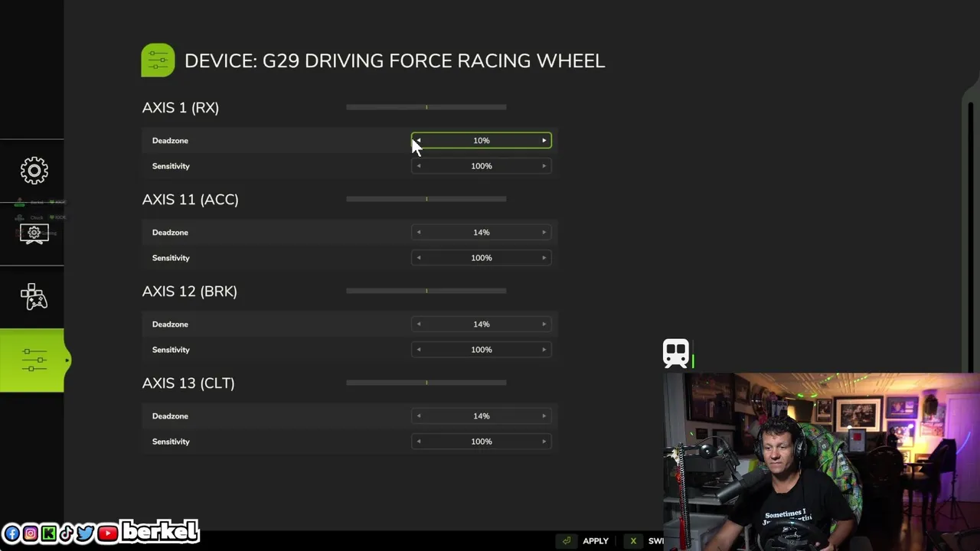Screen dimensions: 980x551
Task: Increase Axis 13 (CLT) Sensitivity with right arrow
Action: pyautogui.click(x=544, y=442)
